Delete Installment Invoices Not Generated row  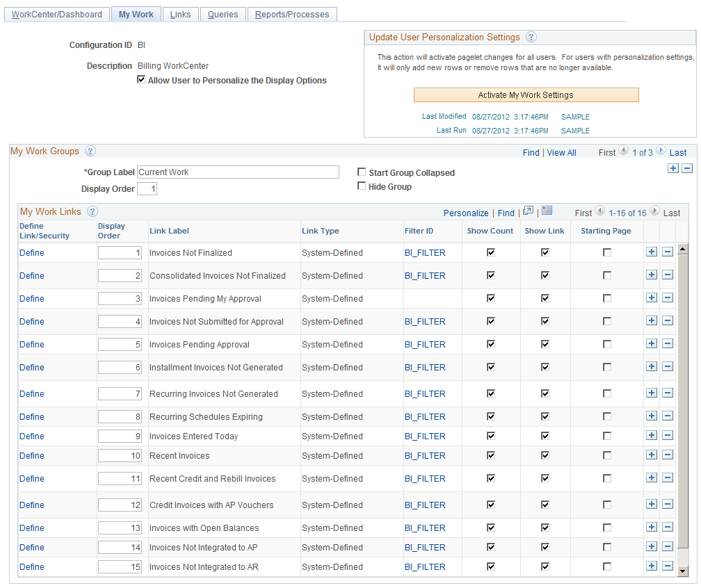tap(668, 367)
